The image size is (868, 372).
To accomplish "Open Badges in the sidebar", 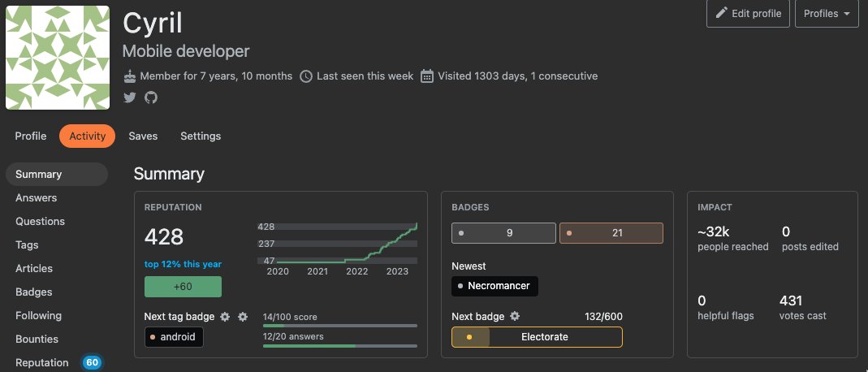I will coord(34,292).
